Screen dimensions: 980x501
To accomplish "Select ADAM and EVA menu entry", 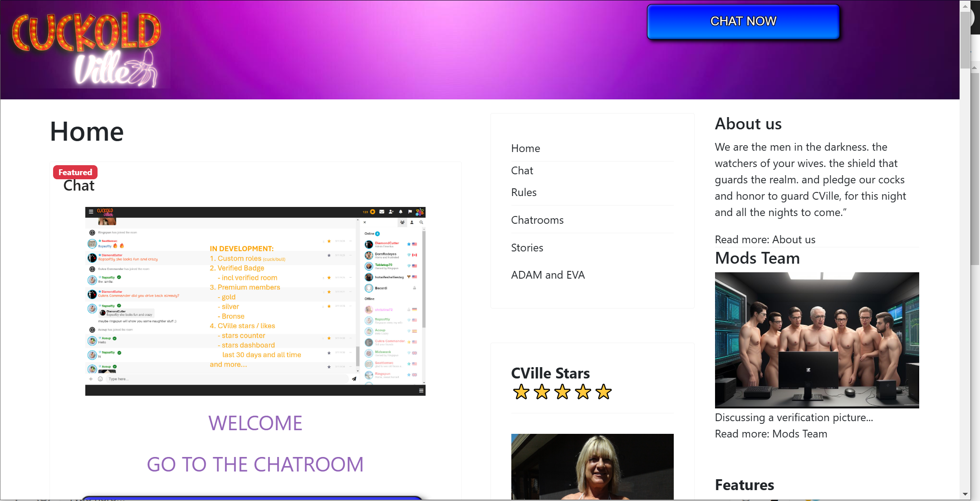I will (x=548, y=275).
